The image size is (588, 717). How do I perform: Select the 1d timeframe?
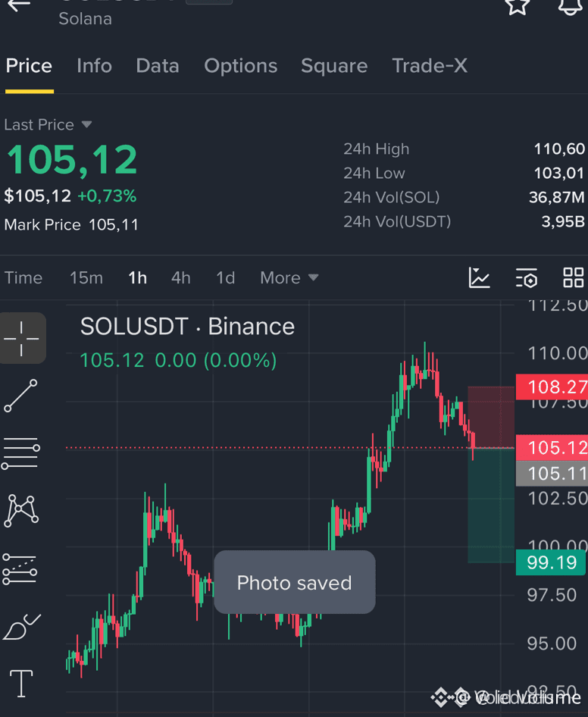click(225, 277)
